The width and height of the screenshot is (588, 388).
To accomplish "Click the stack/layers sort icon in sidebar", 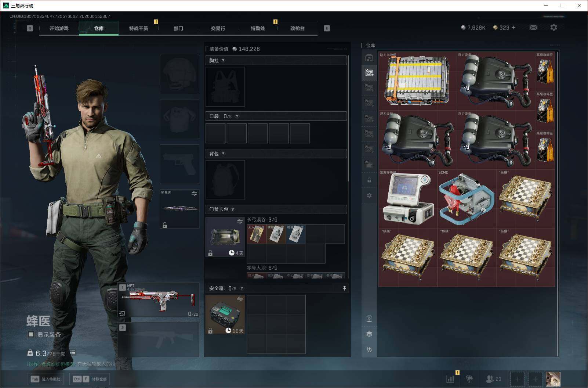I will (369, 334).
